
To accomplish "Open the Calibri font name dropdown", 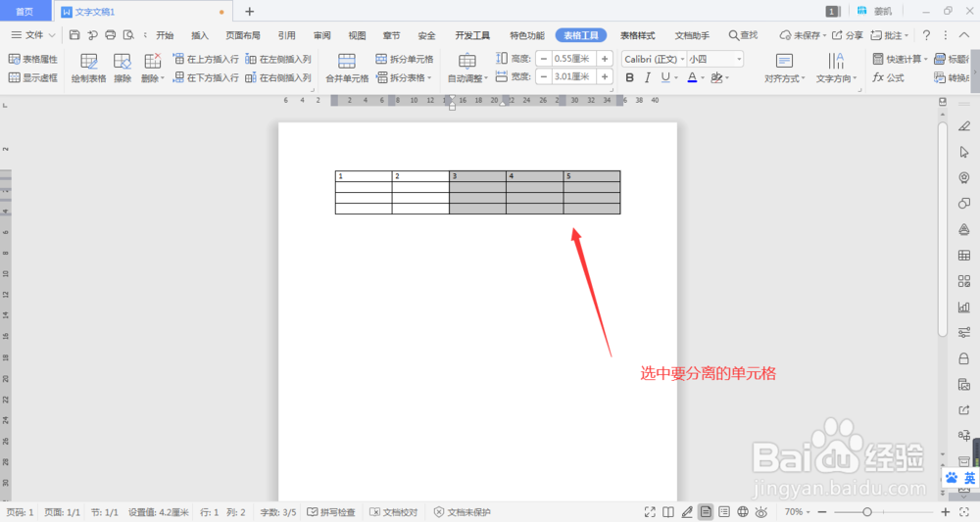I will [682, 59].
